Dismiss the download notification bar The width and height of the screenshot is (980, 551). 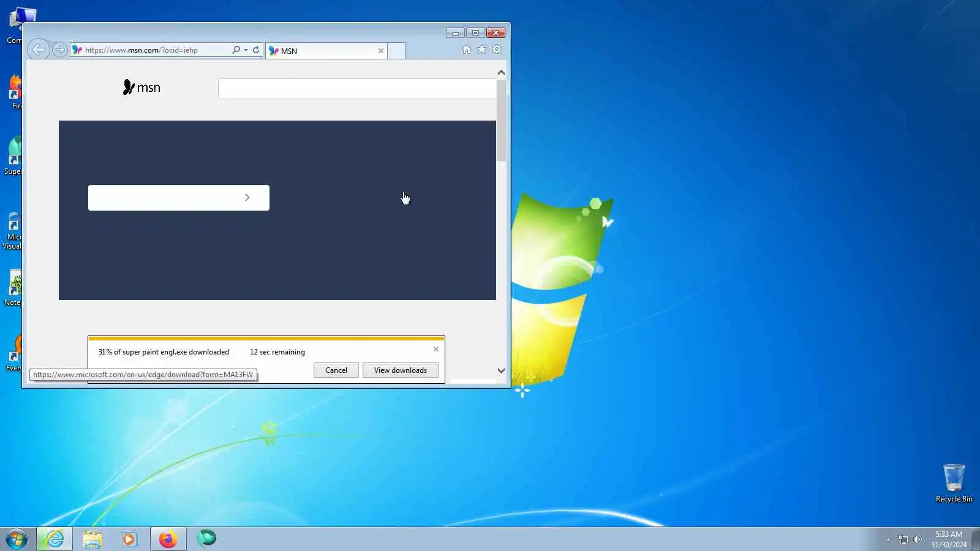(x=436, y=349)
